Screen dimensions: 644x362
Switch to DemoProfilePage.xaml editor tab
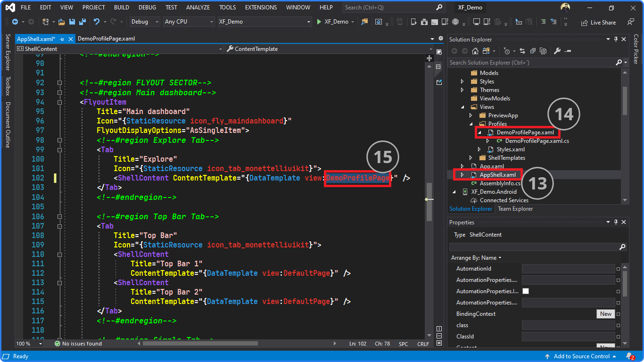point(106,39)
